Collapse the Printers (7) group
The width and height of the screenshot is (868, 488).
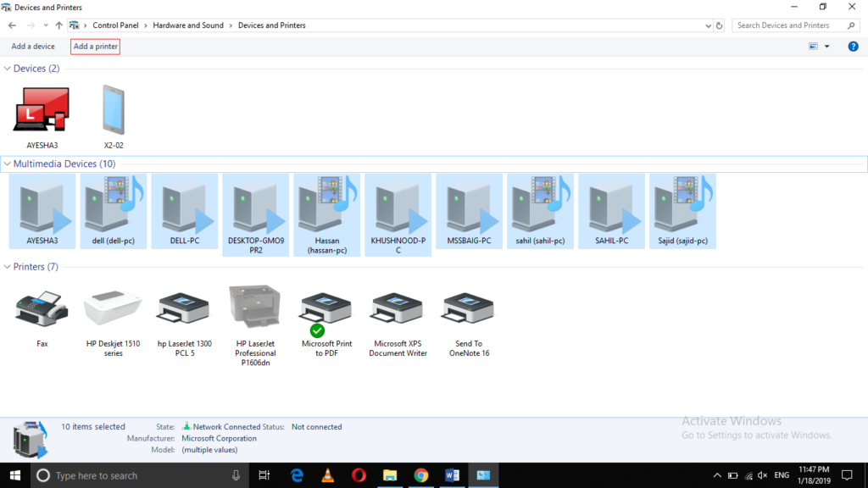pos(8,267)
